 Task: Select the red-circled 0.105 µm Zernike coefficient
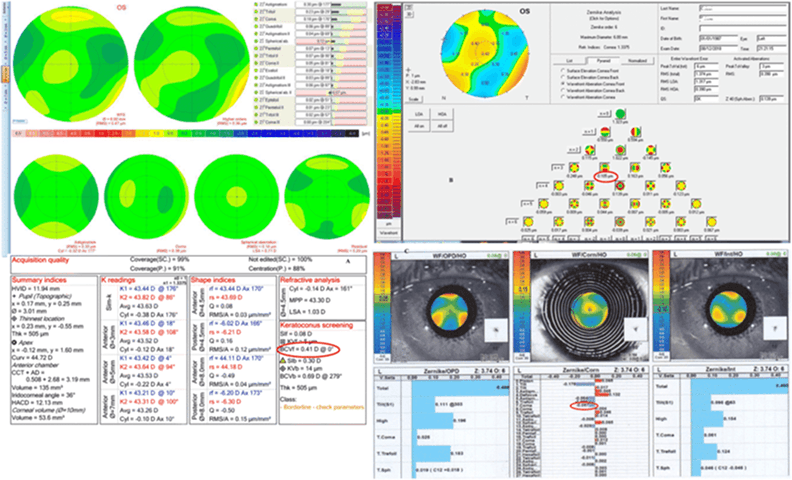tap(606, 175)
